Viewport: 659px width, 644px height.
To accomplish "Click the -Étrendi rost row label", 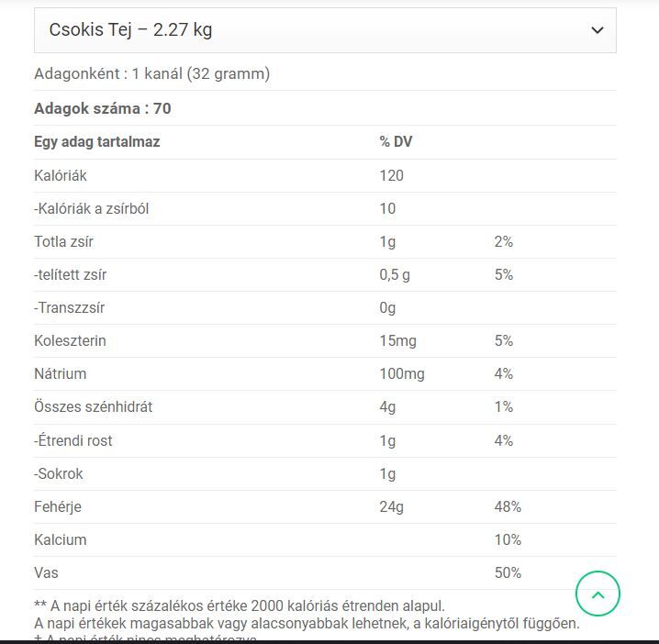I will pyautogui.click(x=73, y=440).
